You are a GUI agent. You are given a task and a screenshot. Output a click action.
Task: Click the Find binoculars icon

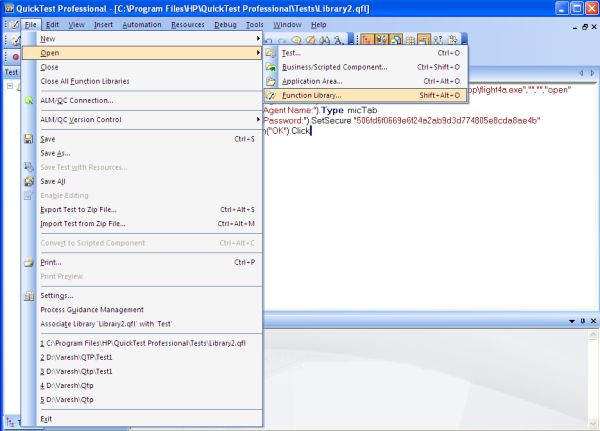click(x=325, y=40)
